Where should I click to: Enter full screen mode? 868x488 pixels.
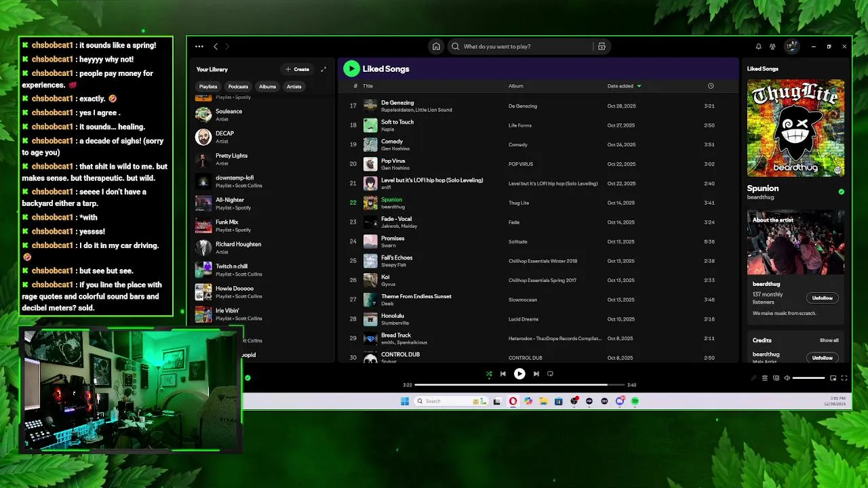(844, 378)
